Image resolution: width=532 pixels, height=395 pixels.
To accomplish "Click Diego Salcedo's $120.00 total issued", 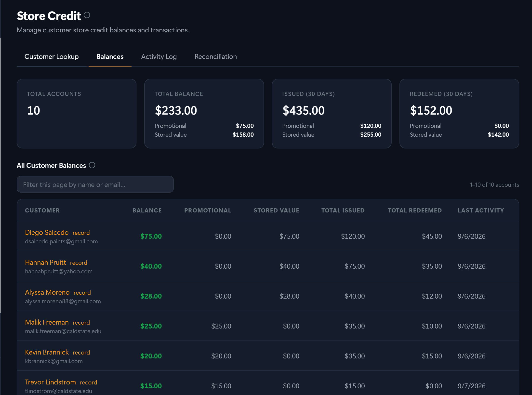I will click(x=353, y=236).
